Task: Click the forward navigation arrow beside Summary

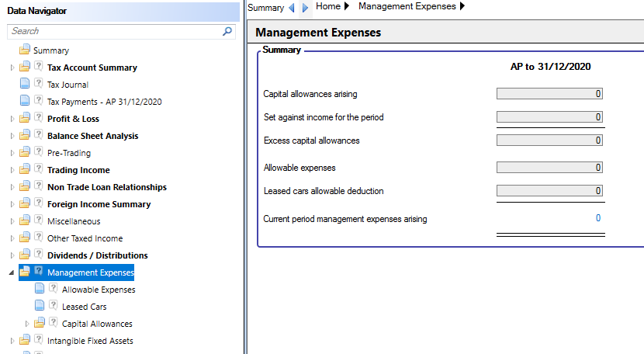Action: tap(305, 8)
